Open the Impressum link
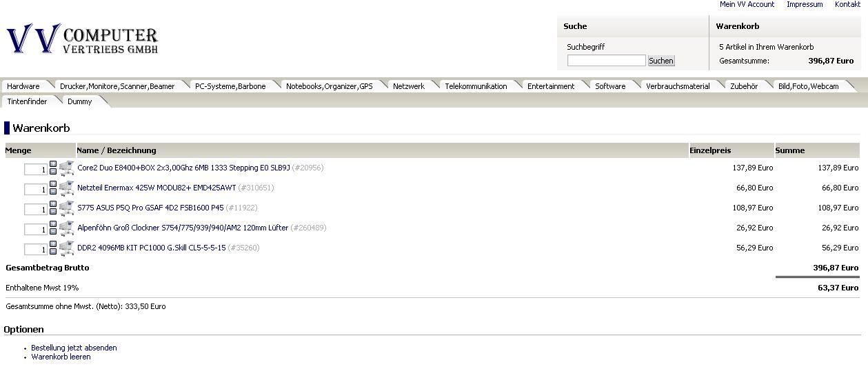The image size is (868, 367). [x=805, y=4]
